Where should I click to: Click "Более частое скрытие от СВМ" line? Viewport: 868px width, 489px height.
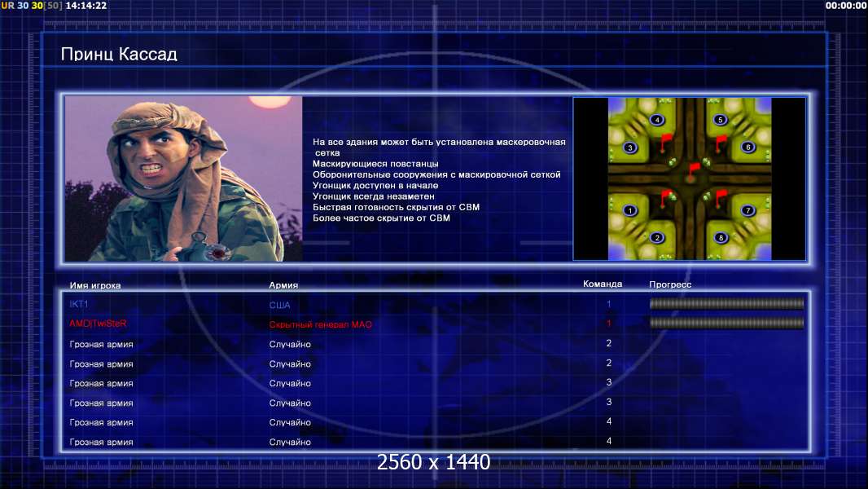coord(381,218)
